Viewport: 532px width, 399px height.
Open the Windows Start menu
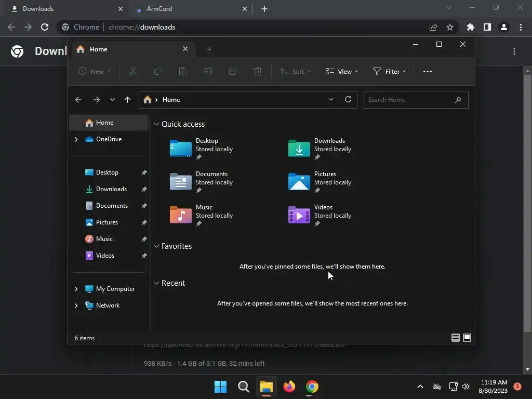tap(220, 387)
